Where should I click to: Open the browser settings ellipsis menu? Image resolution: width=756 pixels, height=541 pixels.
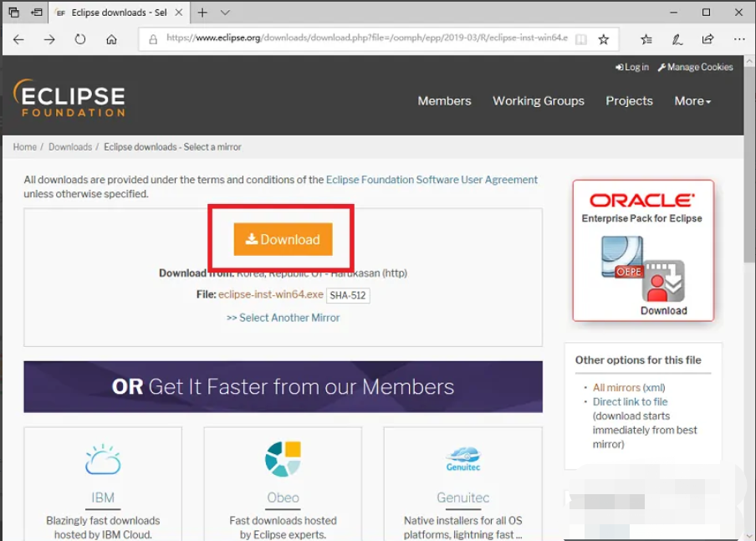pos(739,39)
